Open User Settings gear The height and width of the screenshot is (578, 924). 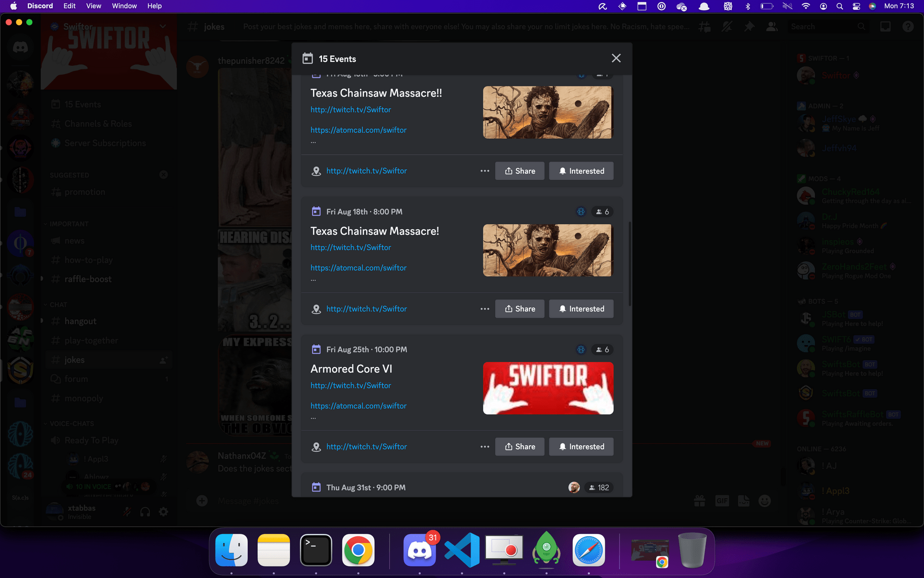tap(164, 512)
